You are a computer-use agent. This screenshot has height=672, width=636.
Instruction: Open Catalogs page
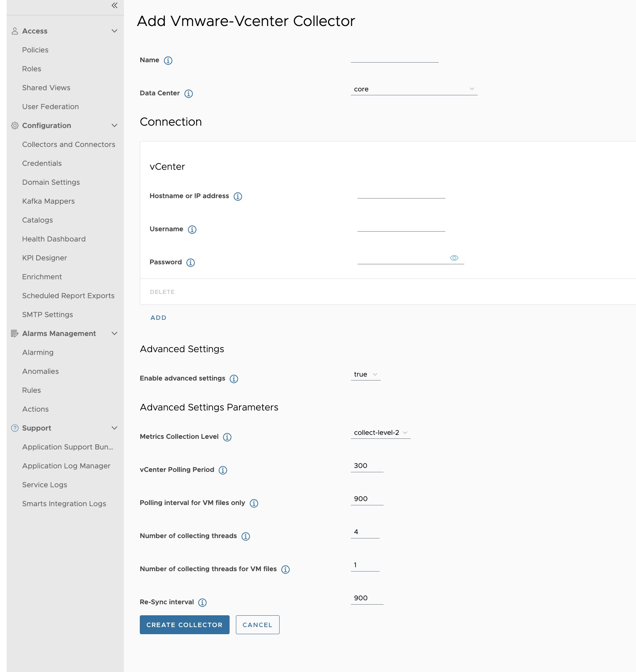pyautogui.click(x=37, y=220)
